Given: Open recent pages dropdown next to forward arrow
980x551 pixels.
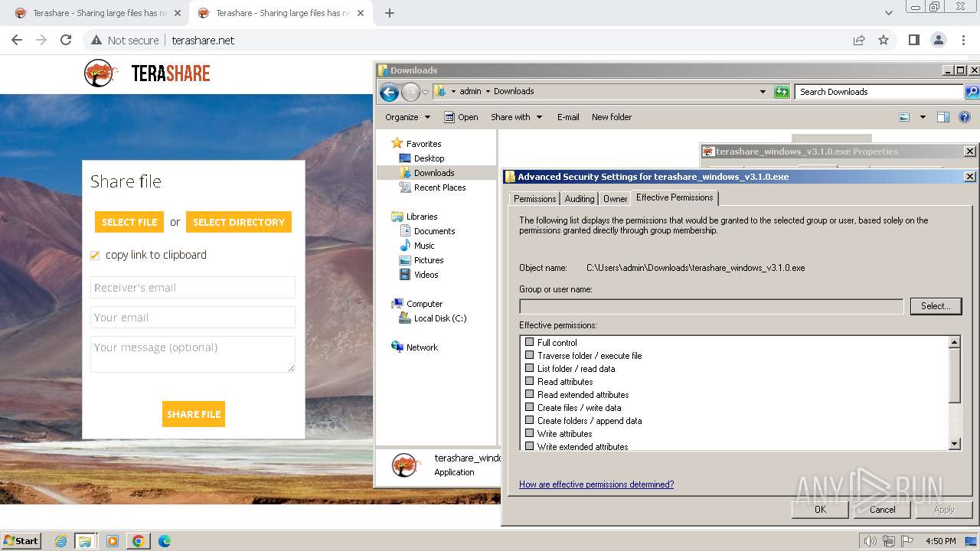Looking at the screenshot, I should pos(425,93).
